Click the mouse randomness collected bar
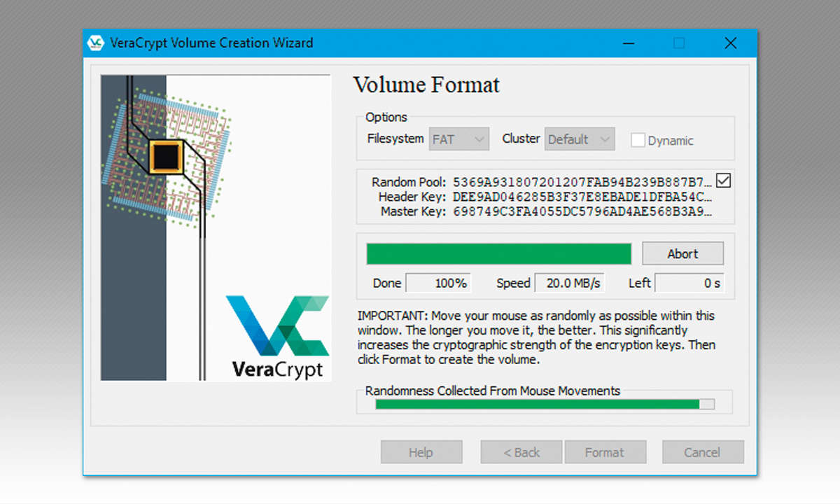Viewport: 840px width, 504px height. pyautogui.click(x=545, y=404)
